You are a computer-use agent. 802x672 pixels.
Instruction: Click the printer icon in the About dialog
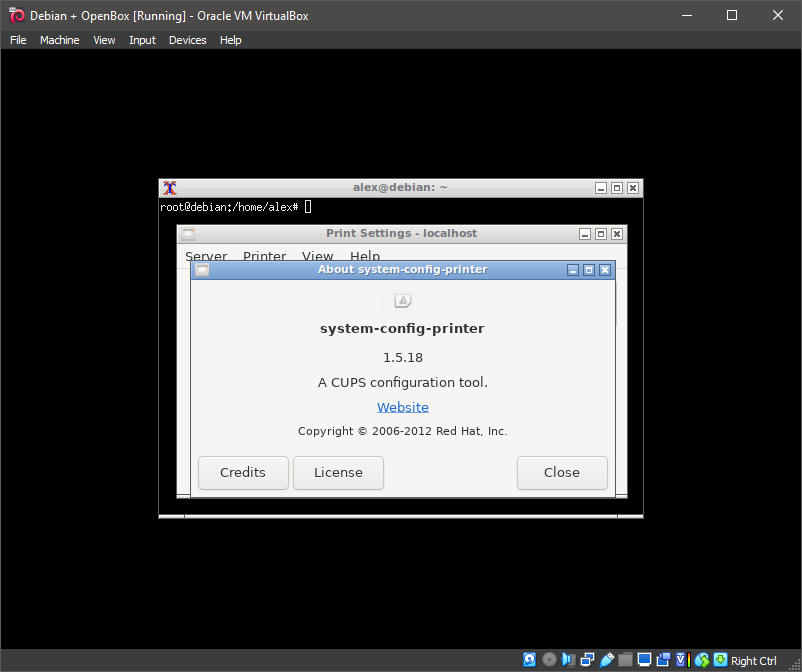point(402,299)
